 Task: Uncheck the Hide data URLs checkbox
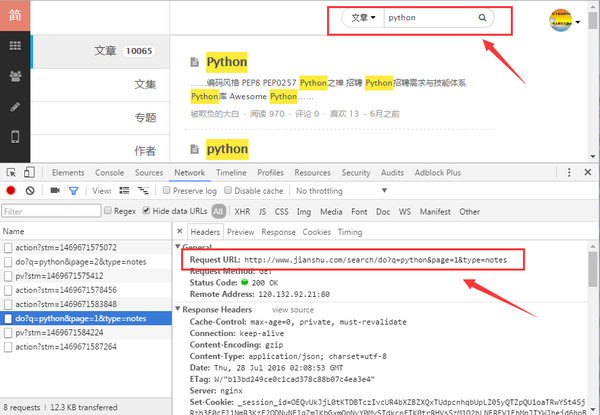point(147,211)
